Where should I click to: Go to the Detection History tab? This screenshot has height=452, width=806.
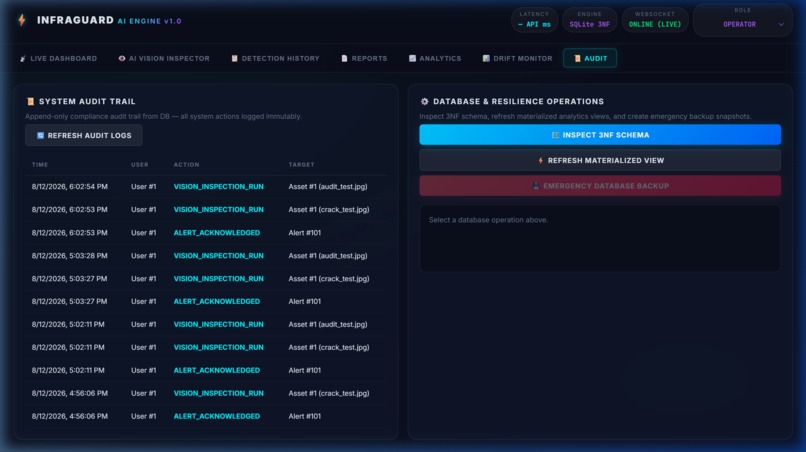click(x=276, y=59)
